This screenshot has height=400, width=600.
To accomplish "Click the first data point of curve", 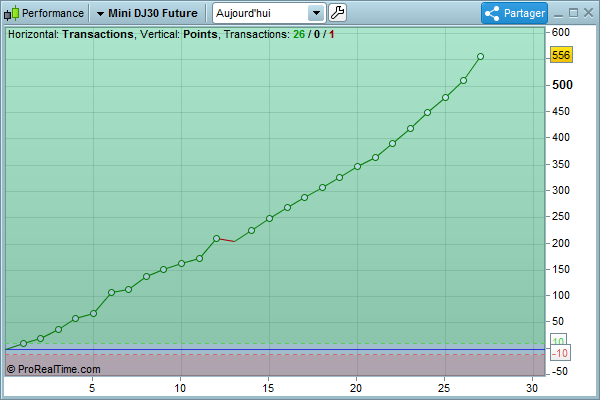I will [23, 344].
